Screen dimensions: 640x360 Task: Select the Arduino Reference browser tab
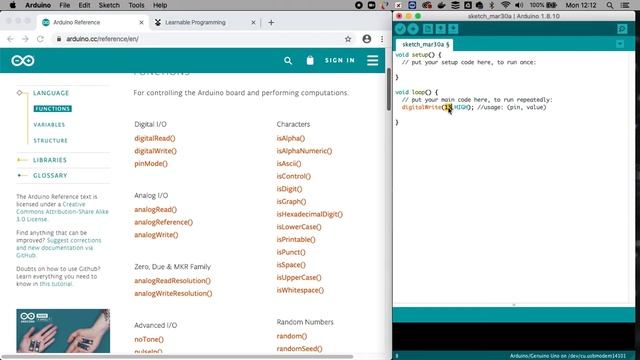coord(76,22)
